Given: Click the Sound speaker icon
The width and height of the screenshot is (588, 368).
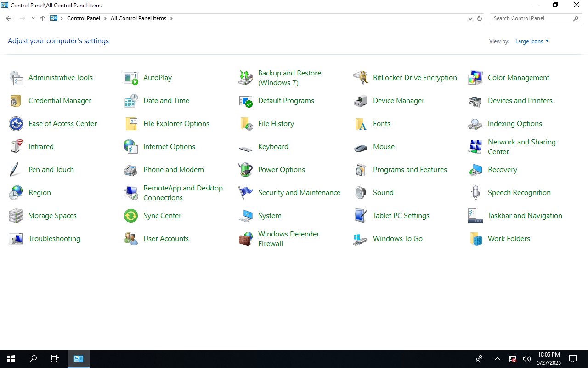Looking at the screenshot, I should [361, 193].
